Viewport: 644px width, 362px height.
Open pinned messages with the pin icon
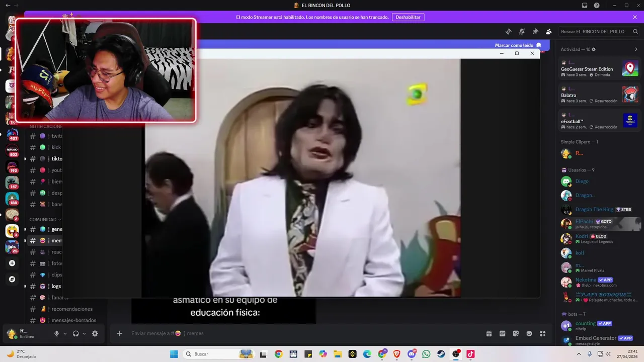(x=535, y=31)
